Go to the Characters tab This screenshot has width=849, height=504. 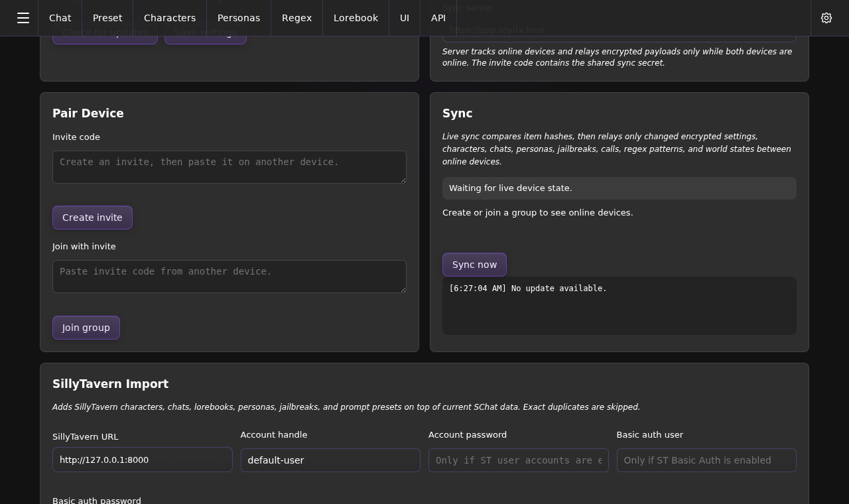[170, 18]
